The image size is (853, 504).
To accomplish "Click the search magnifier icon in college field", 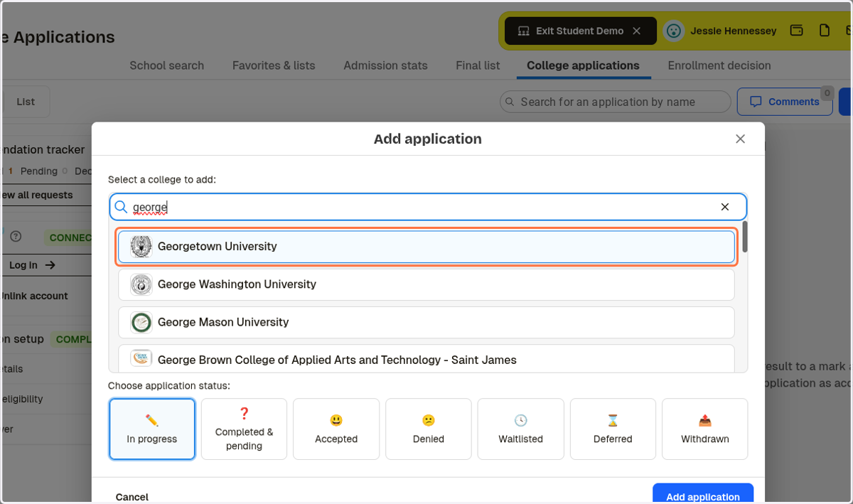I will tap(122, 207).
